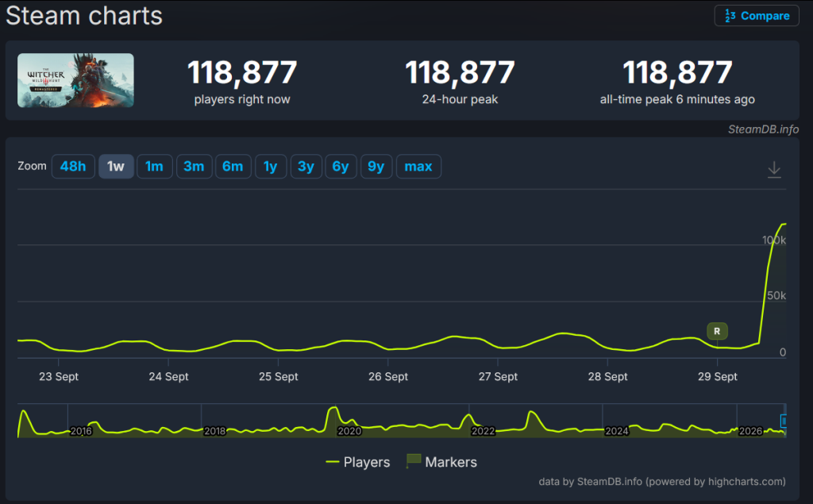Image resolution: width=813 pixels, height=504 pixels.
Task: Switch chart zoom to 3y
Action: (306, 167)
